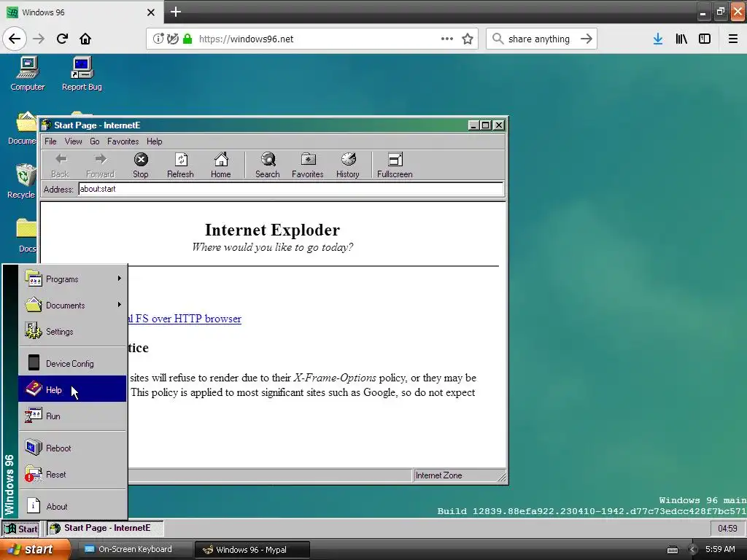Toggle the browser sidebar view
The height and width of the screenshot is (560, 747).
(x=705, y=39)
